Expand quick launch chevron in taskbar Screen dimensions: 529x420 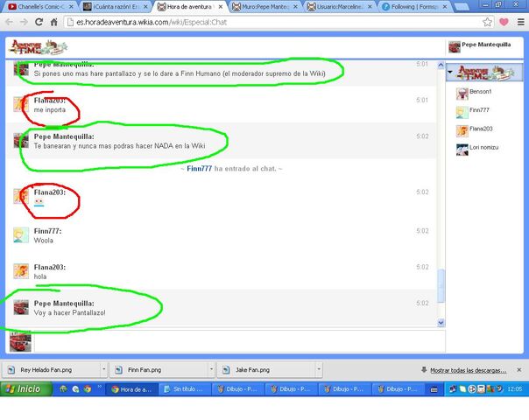pyautogui.click(x=100, y=387)
